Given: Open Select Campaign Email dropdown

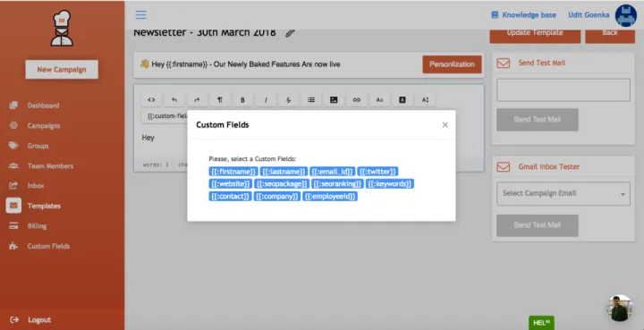Looking at the screenshot, I should coord(563,193).
